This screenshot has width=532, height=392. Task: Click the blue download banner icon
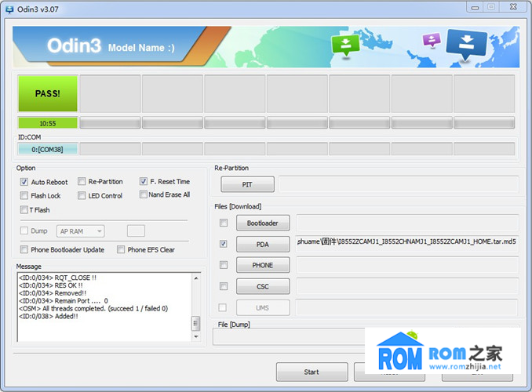tap(467, 44)
